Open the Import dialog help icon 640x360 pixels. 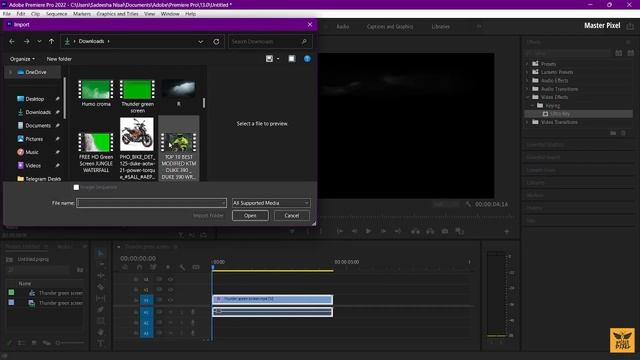pyautogui.click(x=307, y=59)
